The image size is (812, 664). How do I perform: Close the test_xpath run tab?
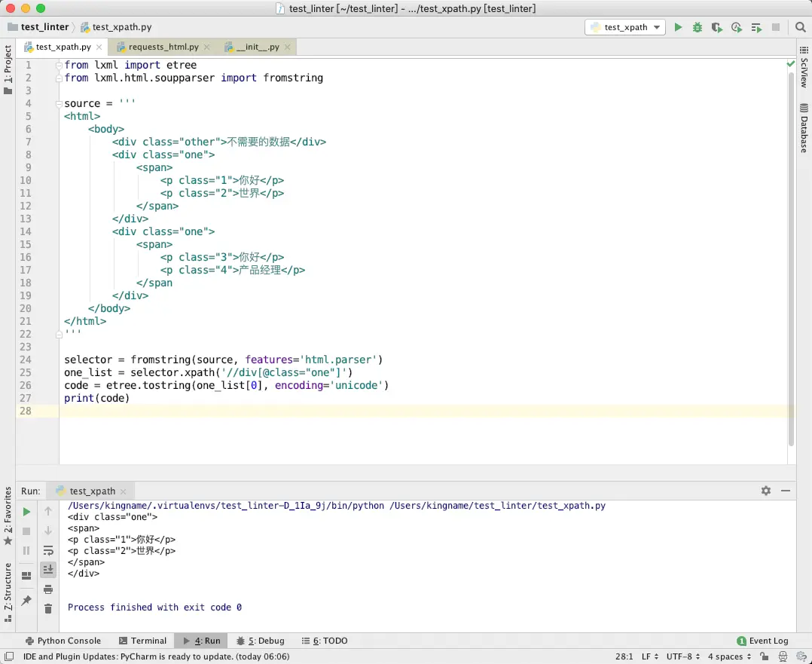[124, 491]
